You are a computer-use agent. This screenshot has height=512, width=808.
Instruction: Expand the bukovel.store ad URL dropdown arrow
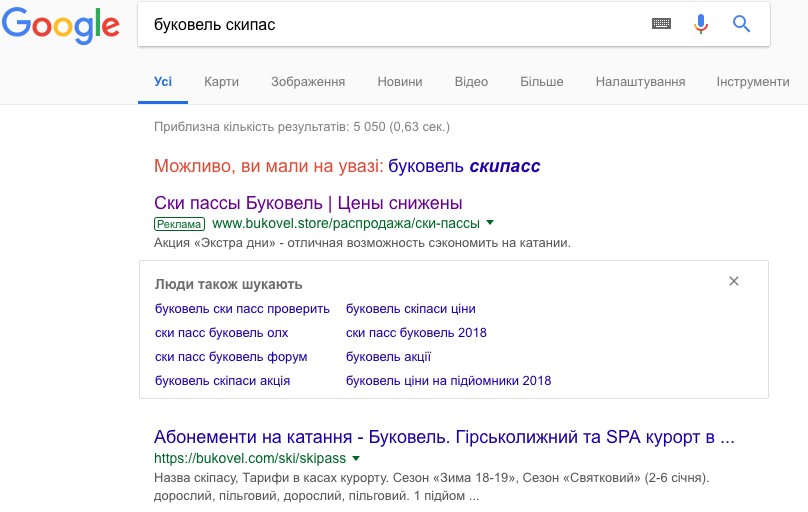point(490,223)
